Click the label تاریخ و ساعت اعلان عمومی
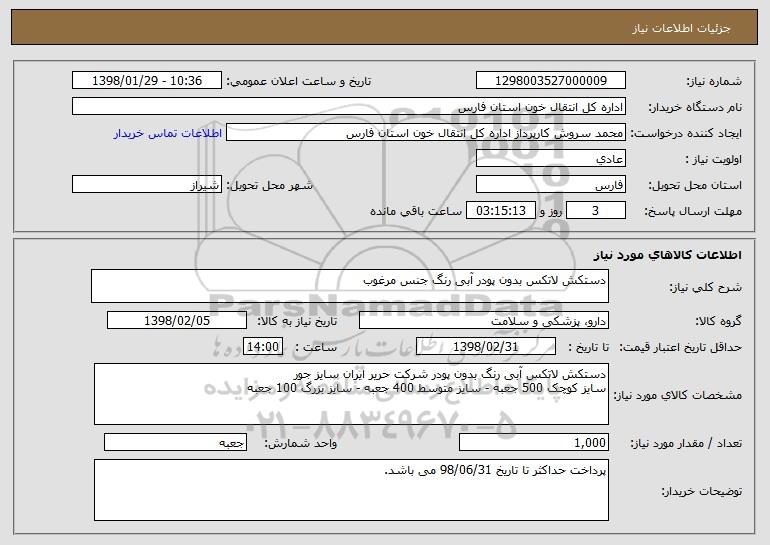The height and width of the screenshot is (545, 770). coord(299,82)
